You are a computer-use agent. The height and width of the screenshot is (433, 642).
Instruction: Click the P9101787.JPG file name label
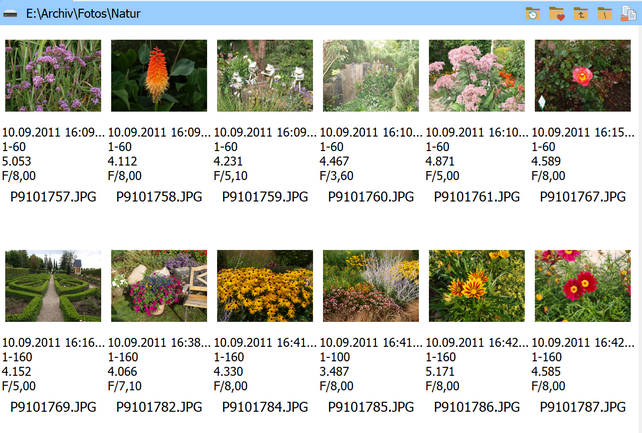coord(583,407)
